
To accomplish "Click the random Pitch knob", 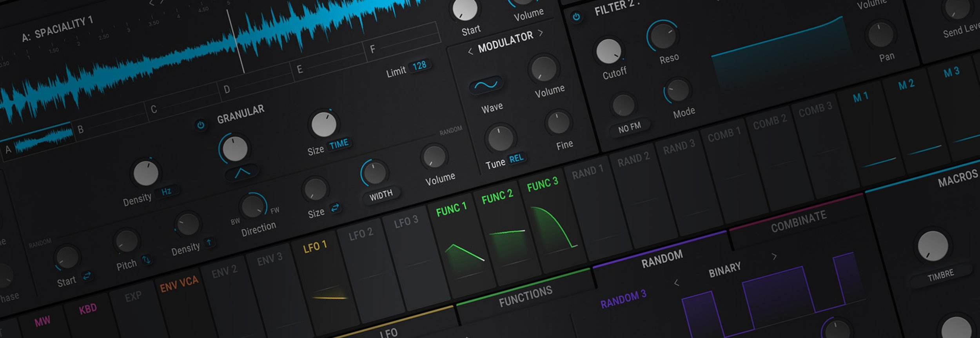I will [127, 242].
